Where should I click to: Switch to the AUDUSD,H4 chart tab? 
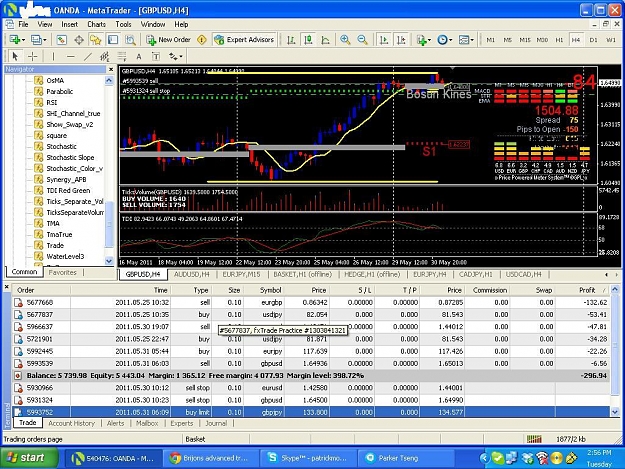tap(191, 274)
